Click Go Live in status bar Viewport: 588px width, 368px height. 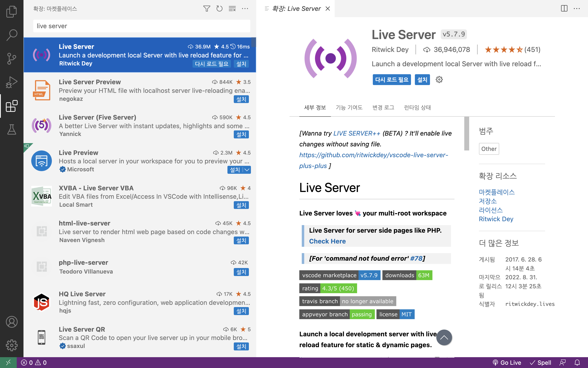click(x=507, y=363)
